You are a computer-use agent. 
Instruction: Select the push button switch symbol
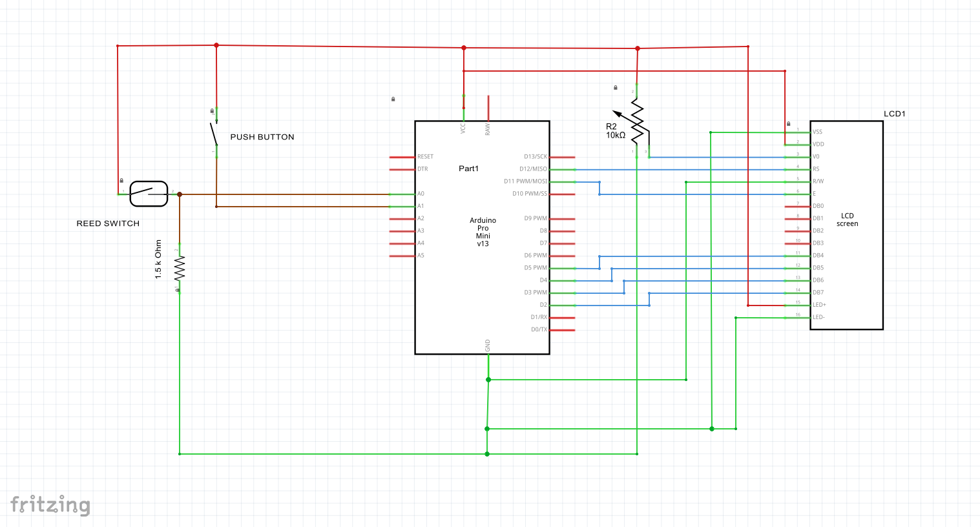click(214, 132)
